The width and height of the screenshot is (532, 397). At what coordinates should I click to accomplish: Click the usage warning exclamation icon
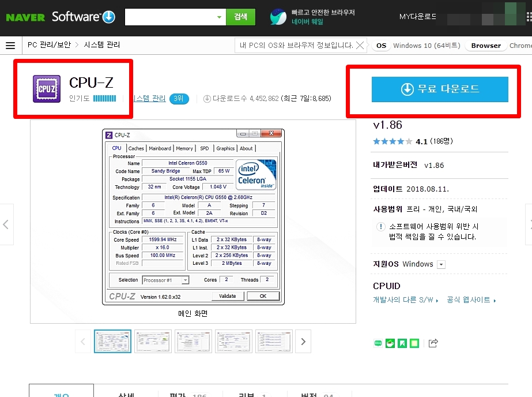click(381, 227)
